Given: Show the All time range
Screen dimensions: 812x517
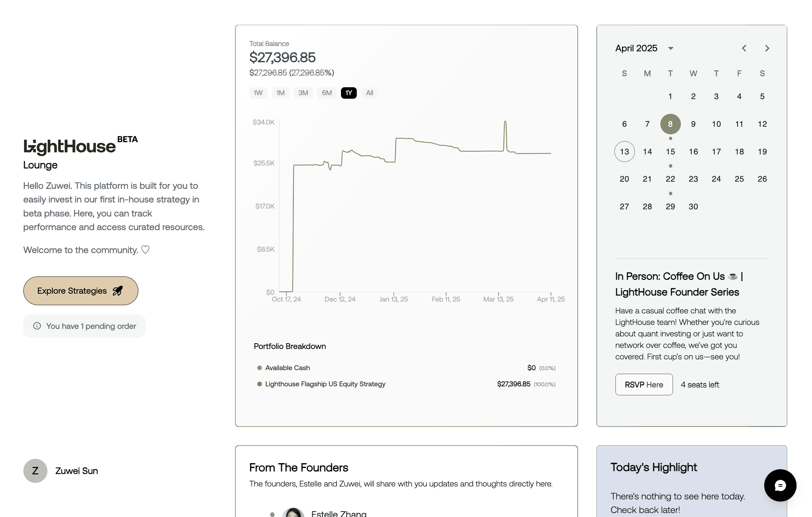Looking at the screenshot, I should (x=369, y=93).
